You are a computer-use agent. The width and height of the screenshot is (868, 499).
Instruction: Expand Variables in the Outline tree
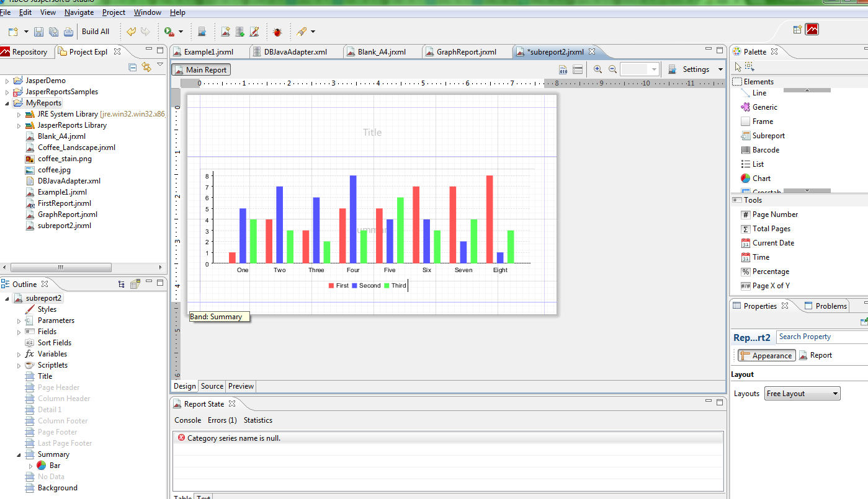[x=19, y=354]
